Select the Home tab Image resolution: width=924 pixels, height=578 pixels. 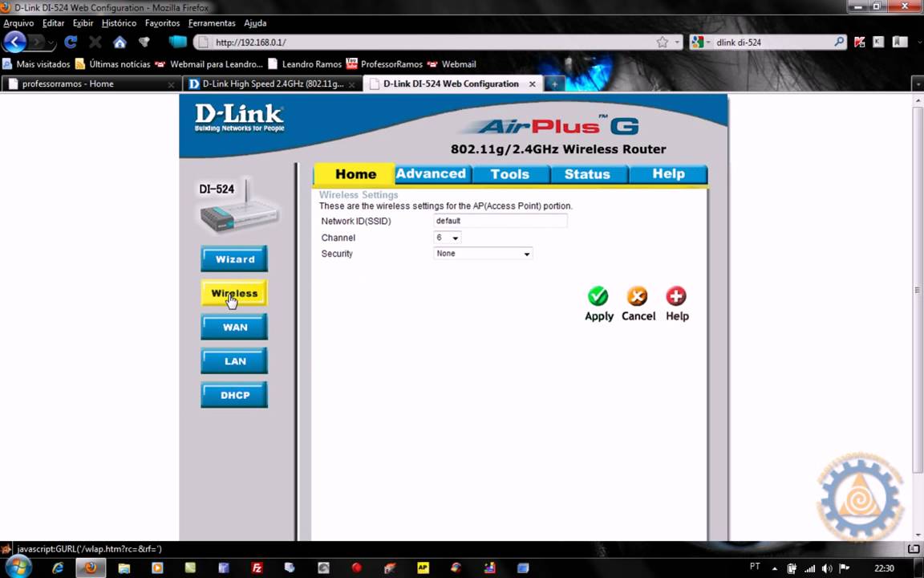pos(355,174)
